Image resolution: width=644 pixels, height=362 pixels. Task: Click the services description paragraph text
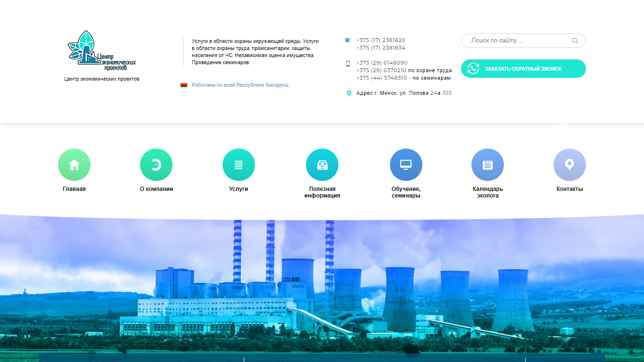(x=255, y=52)
